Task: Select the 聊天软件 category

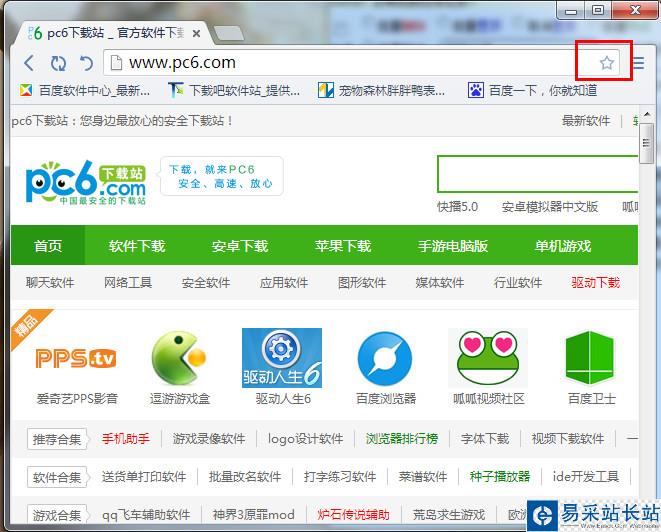Action: (50, 282)
